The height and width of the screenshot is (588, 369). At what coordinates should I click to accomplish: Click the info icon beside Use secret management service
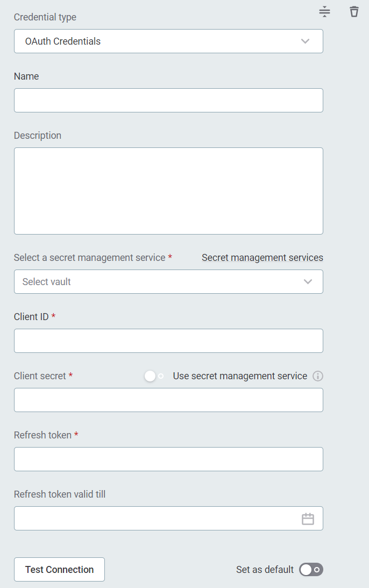pos(317,376)
